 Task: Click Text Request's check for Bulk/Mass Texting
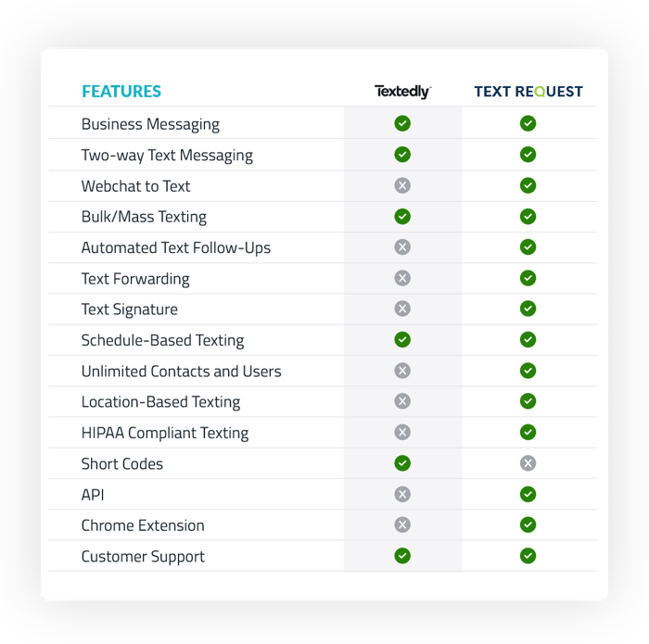528,217
